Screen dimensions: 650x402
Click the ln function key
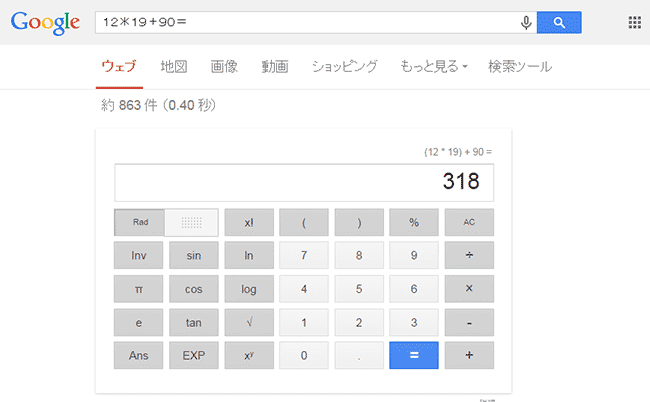point(249,255)
